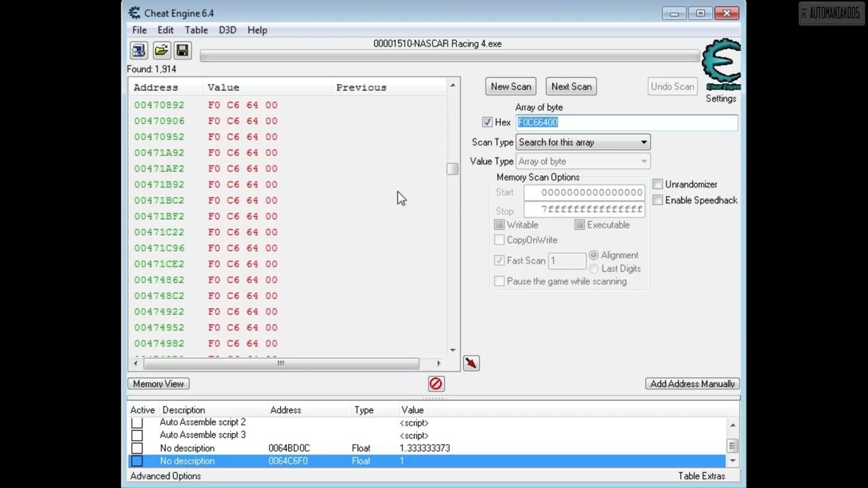
Task: Click the Cheat Engine logo
Action: pyautogui.click(x=722, y=65)
